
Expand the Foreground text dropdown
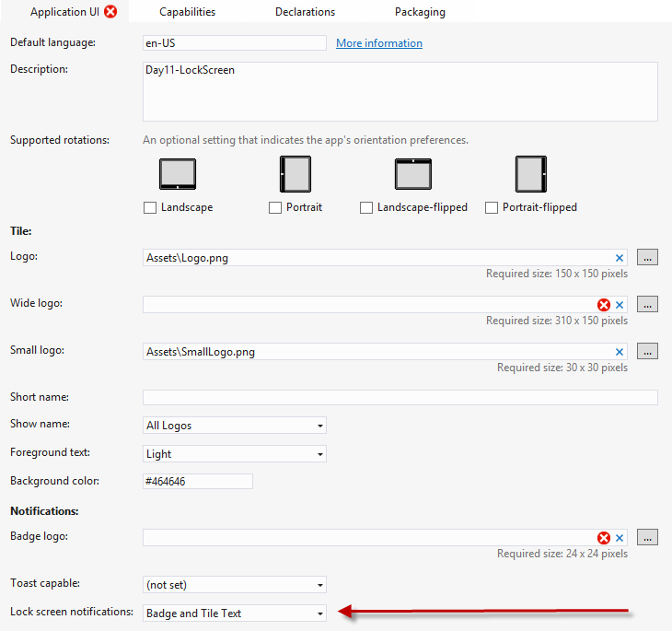point(234,454)
